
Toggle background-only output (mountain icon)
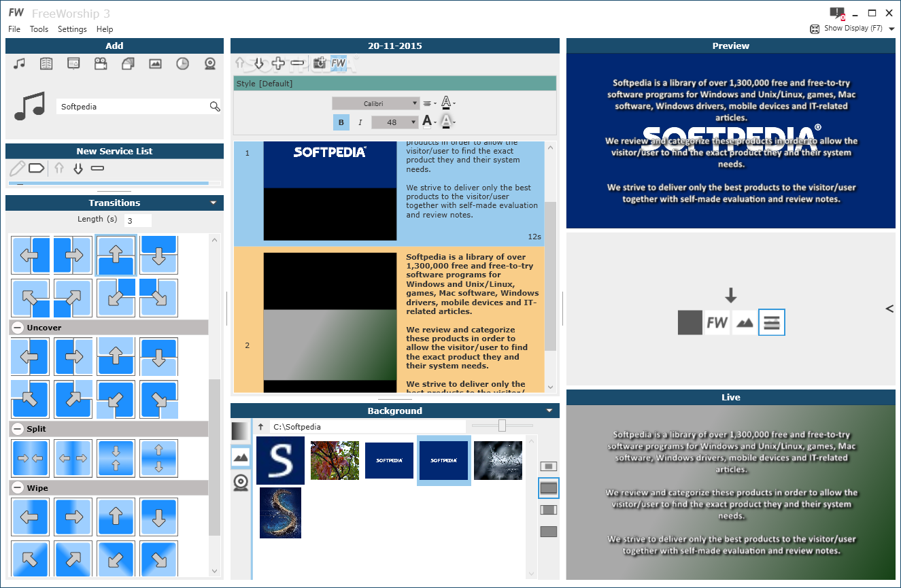745,322
